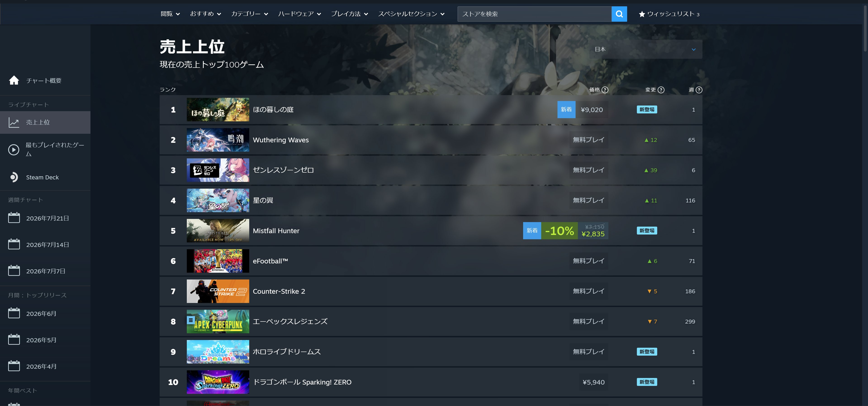868x406 pixels.
Task: Click the eFootball thumbnail
Action: (218, 261)
